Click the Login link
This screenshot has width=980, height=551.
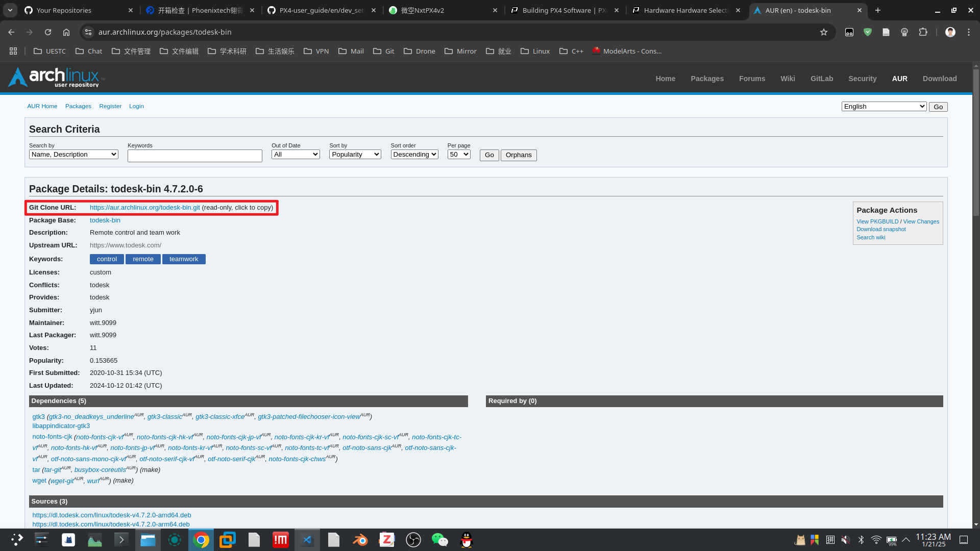[136, 106]
